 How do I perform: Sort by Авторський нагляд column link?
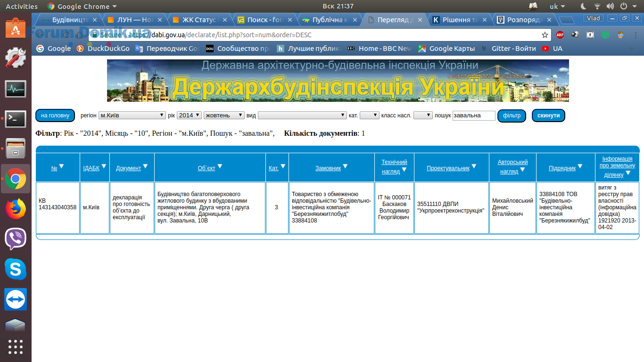[512, 167]
